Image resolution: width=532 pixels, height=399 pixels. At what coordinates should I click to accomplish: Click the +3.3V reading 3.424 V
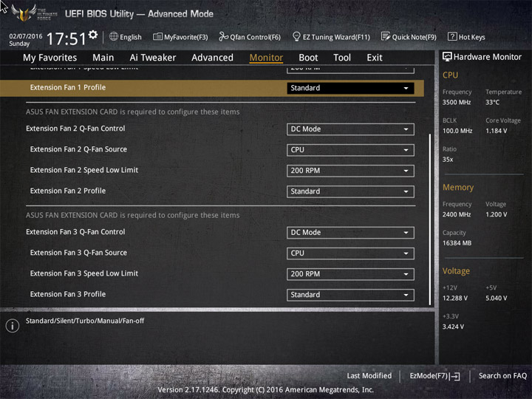point(453,327)
